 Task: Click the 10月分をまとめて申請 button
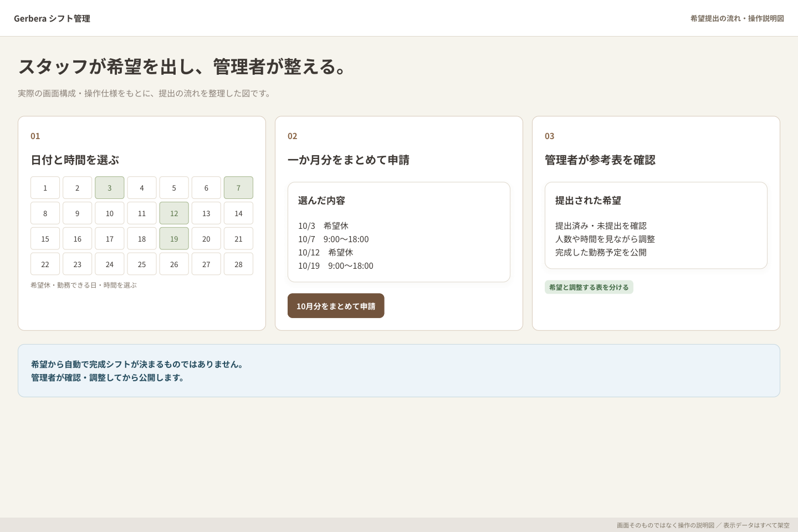click(x=336, y=306)
